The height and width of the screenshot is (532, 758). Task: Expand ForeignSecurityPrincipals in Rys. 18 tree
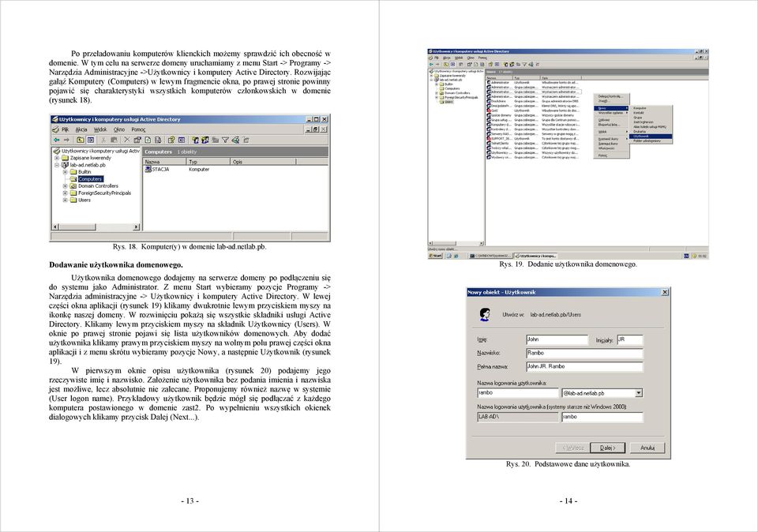[x=65, y=193]
